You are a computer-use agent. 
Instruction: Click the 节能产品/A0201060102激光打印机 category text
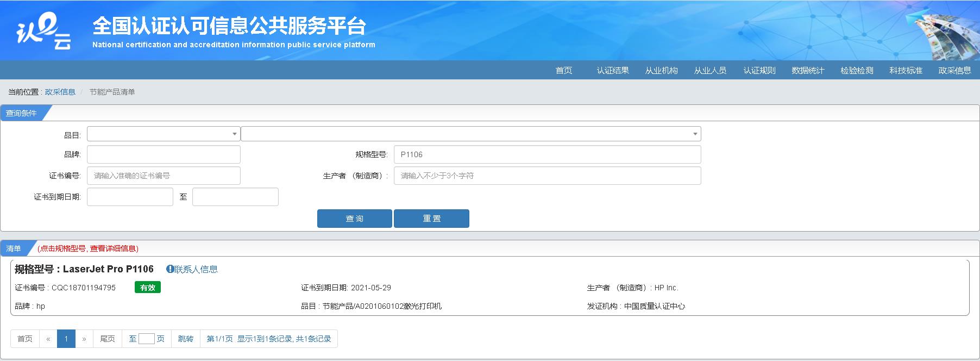(382, 306)
